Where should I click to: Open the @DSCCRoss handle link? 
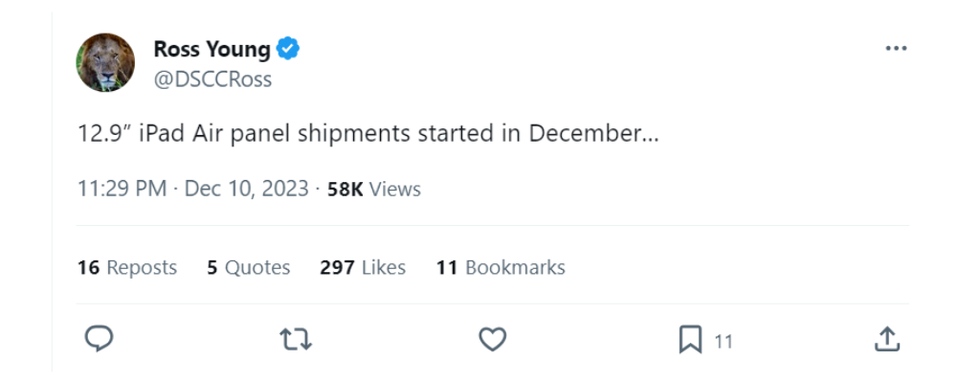pyautogui.click(x=212, y=79)
